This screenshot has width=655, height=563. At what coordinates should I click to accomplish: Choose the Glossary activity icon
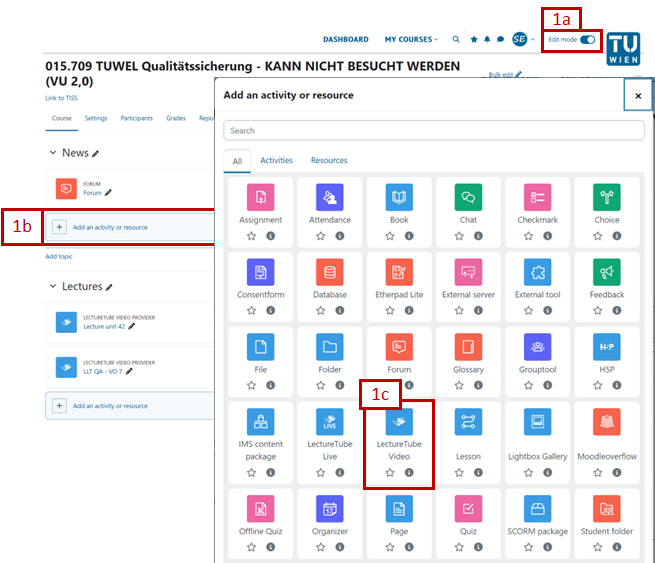468,347
